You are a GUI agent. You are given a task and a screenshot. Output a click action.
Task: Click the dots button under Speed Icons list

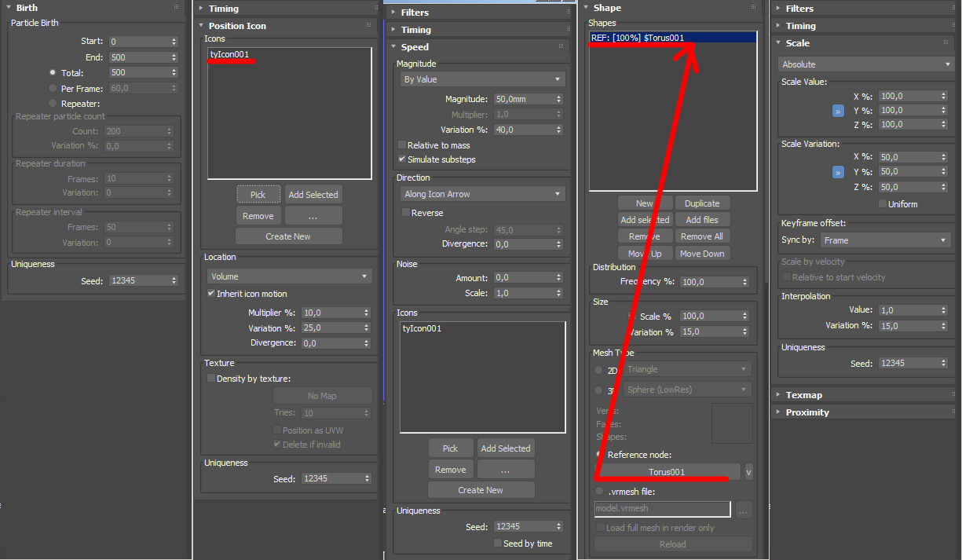click(506, 470)
